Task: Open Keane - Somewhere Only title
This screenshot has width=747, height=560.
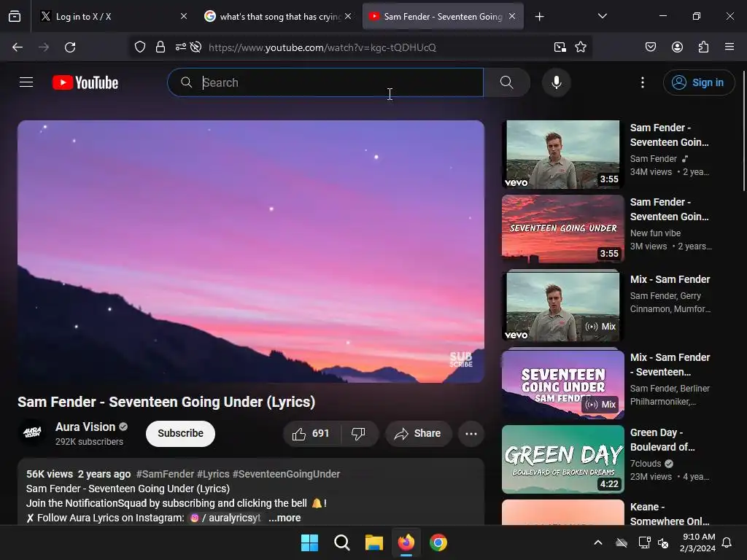Action: coord(670,514)
